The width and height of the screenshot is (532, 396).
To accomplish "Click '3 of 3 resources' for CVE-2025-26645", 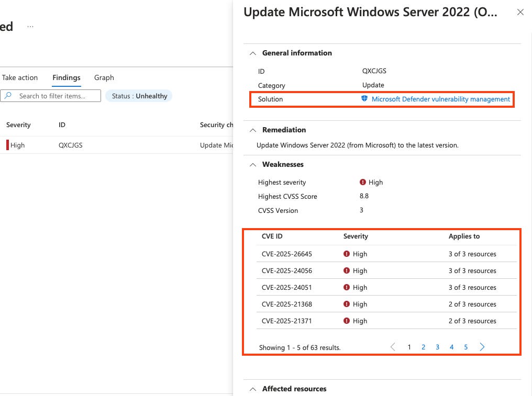I will point(472,254).
